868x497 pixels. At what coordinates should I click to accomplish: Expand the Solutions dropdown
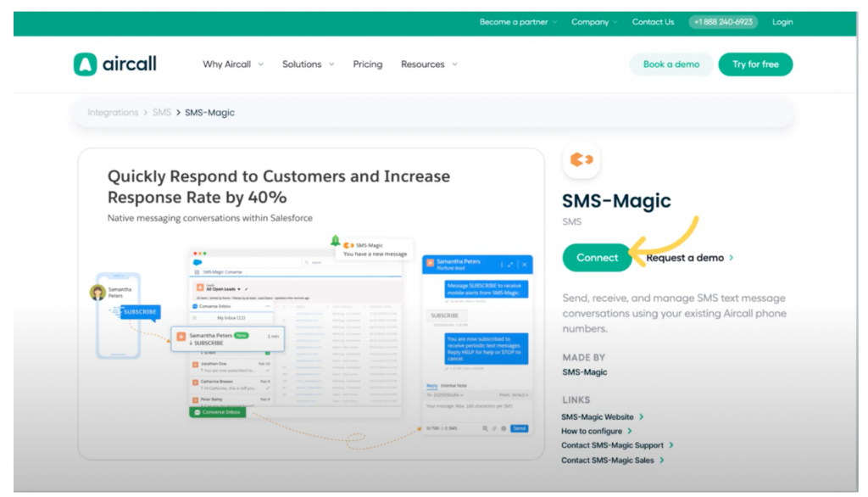point(303,64)
